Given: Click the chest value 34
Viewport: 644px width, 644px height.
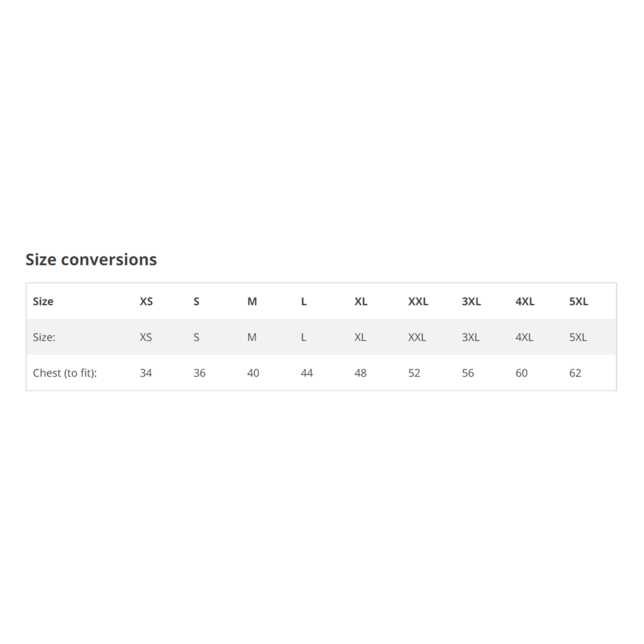Looking at the screenshot, I should [x=146, y=373].
